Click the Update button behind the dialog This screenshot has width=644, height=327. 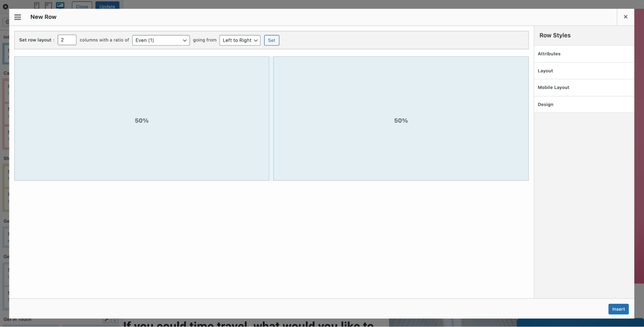pyautogui.click(x=107, y=5)
